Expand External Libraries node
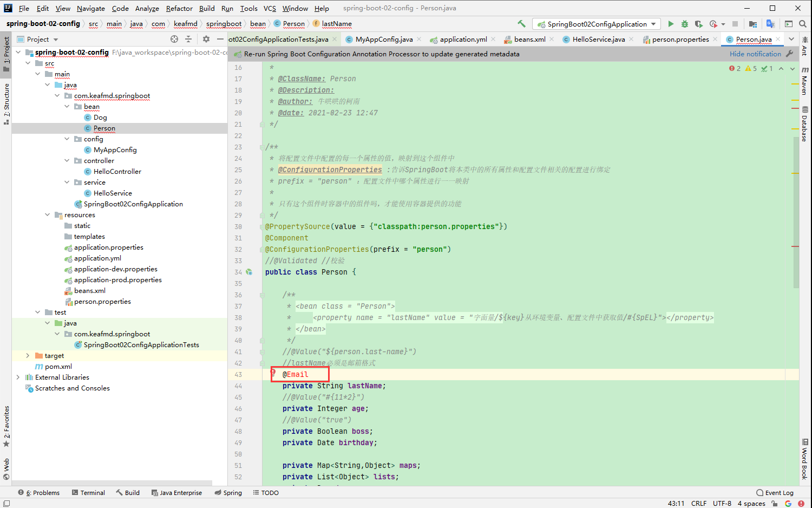This screenshot has width=812, height=508. 18,377
